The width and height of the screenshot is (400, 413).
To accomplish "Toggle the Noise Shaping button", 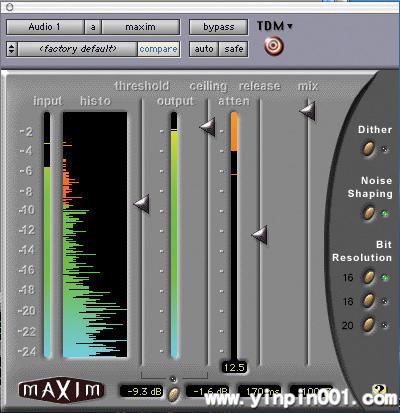I will [368, 213].
